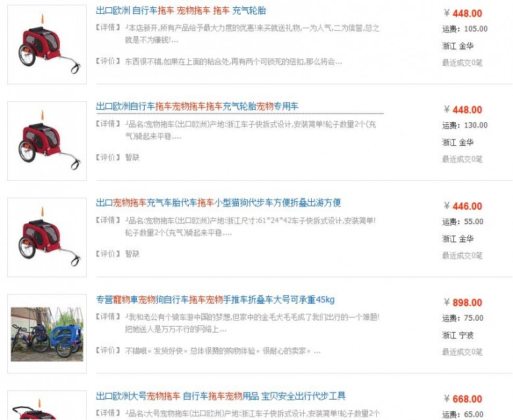The width and height of the screenshot is (513, 420).
Task: Click the ¥446.00 price
Action: [x=463, y=206]
